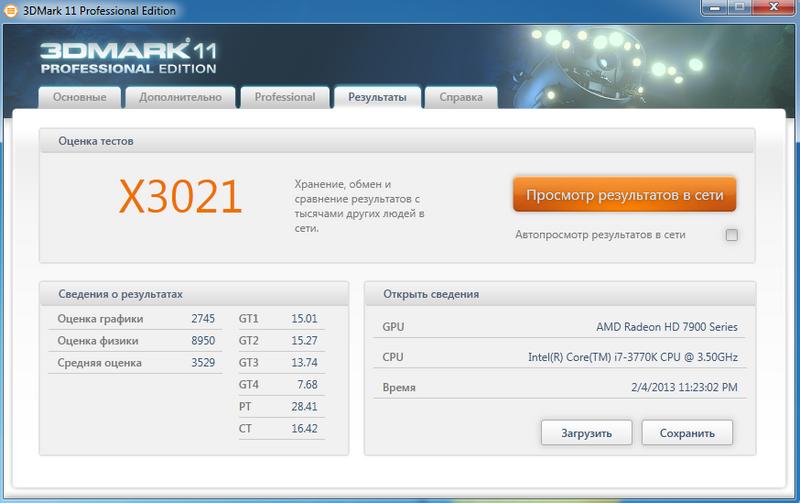Screen dimensions: 800x503
Task: Click the CPU label
Action: 393,357
